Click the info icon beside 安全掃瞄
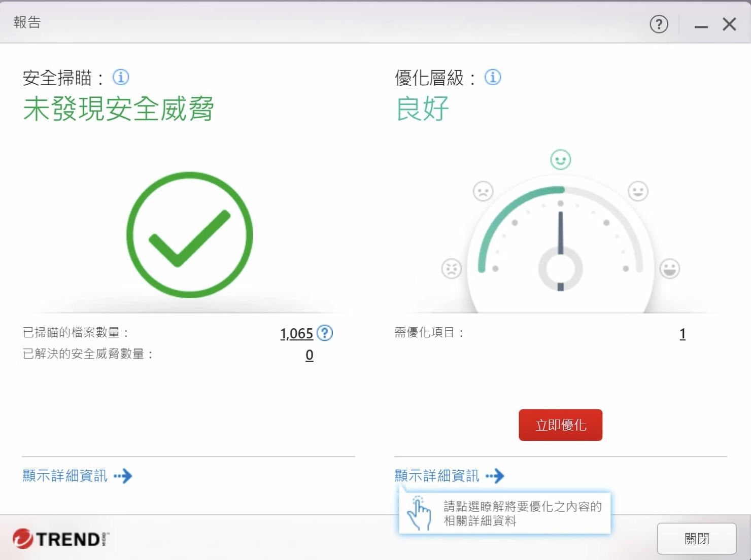Viewport: 751px width, 560px height. pos(120,78)
